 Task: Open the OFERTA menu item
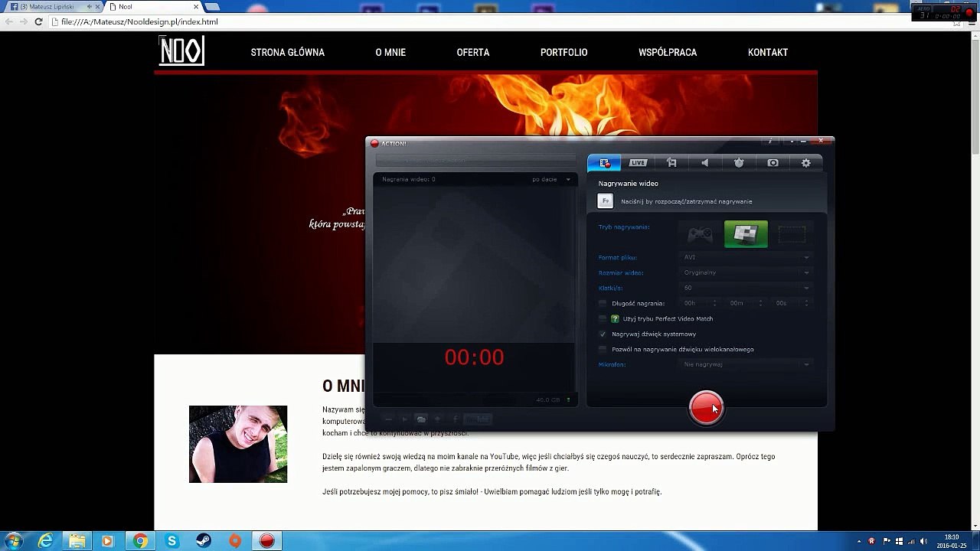[473, 53]
